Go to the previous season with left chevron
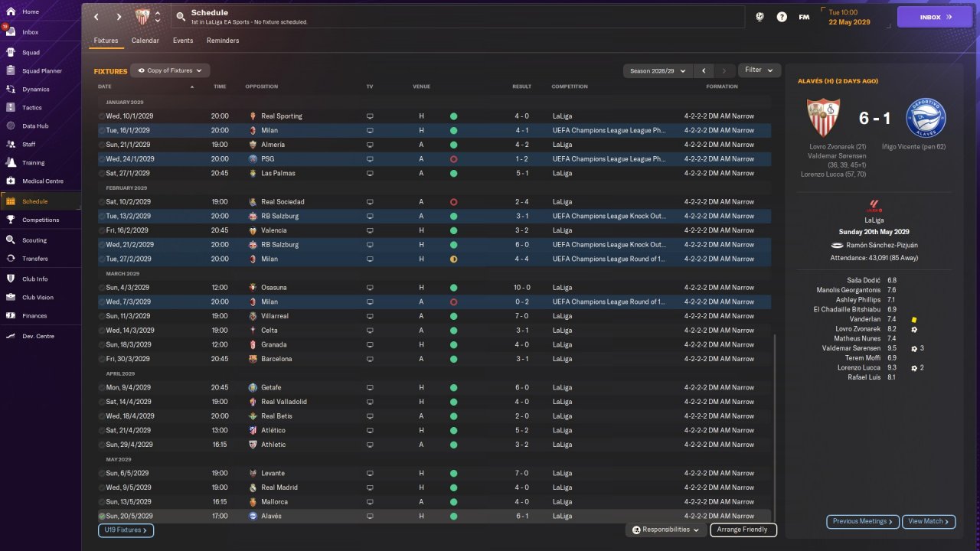This screenshot has height=551, width=980. pyautogui.click(x=704, y=70)
